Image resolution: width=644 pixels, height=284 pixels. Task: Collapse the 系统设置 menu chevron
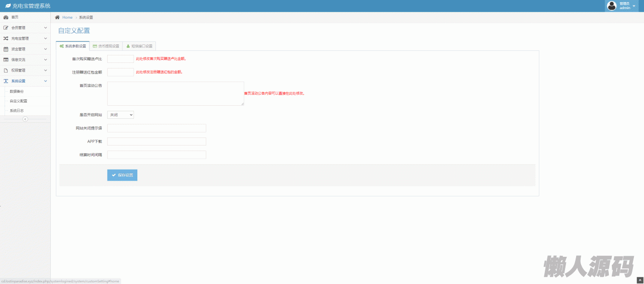coord(45,81)
